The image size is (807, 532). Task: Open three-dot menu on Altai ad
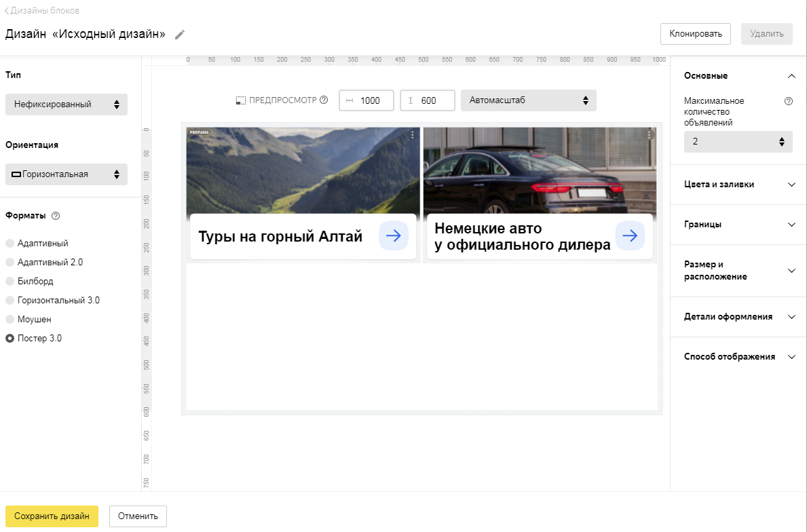click(413, 135)
